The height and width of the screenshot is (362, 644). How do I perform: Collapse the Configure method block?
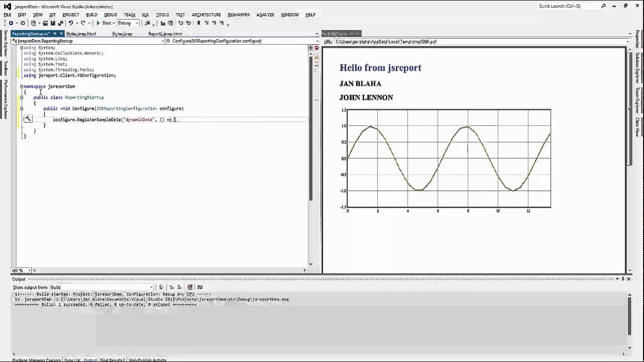[x=21, y=109]
